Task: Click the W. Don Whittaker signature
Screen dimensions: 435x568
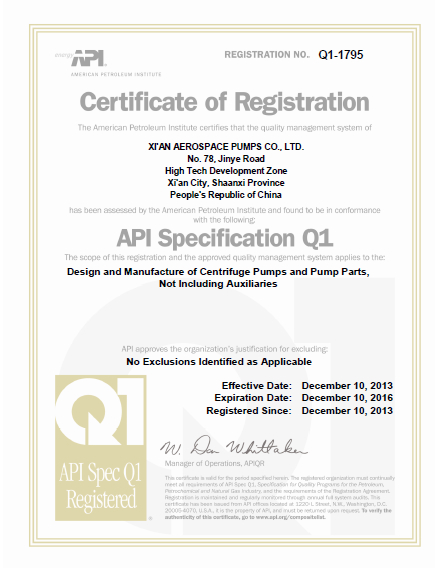Action: [234, 446]
